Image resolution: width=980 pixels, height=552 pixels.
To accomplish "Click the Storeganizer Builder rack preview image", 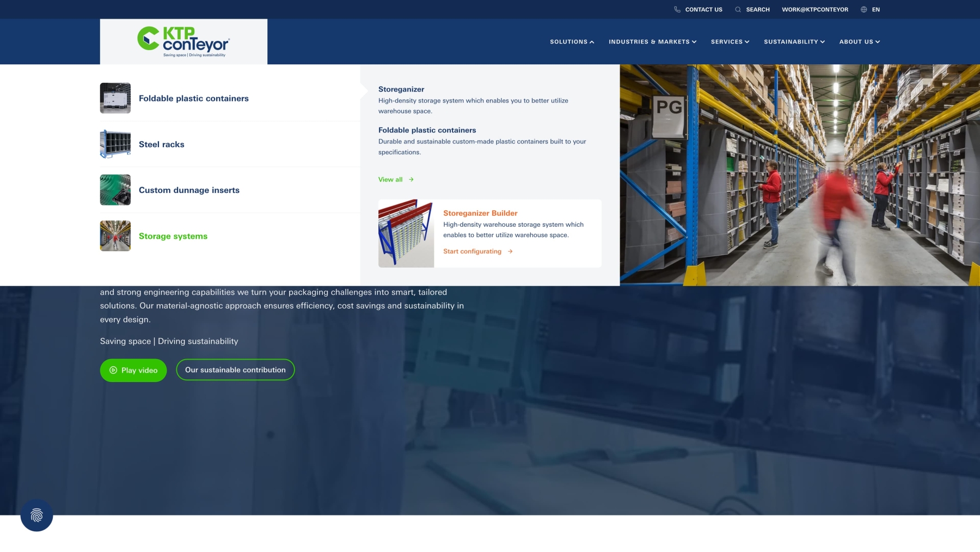I will tap(406, 233).
